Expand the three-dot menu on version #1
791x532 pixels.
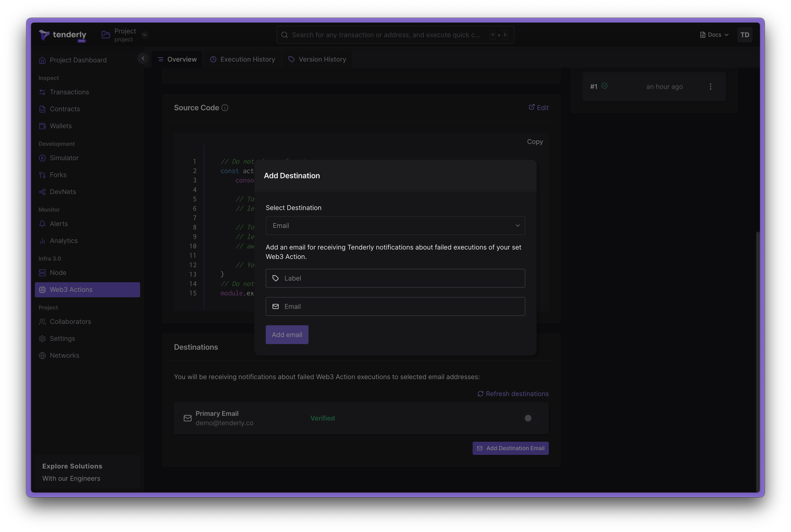click(710, 86)
